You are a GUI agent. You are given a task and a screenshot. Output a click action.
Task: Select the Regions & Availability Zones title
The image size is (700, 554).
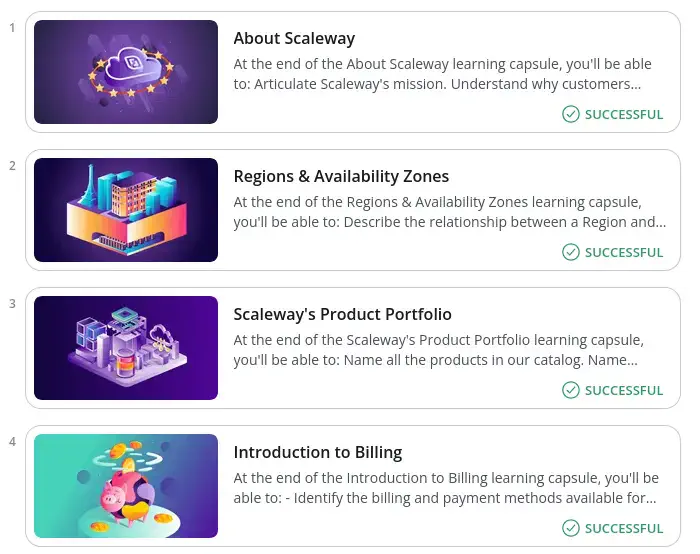[341, 177]
